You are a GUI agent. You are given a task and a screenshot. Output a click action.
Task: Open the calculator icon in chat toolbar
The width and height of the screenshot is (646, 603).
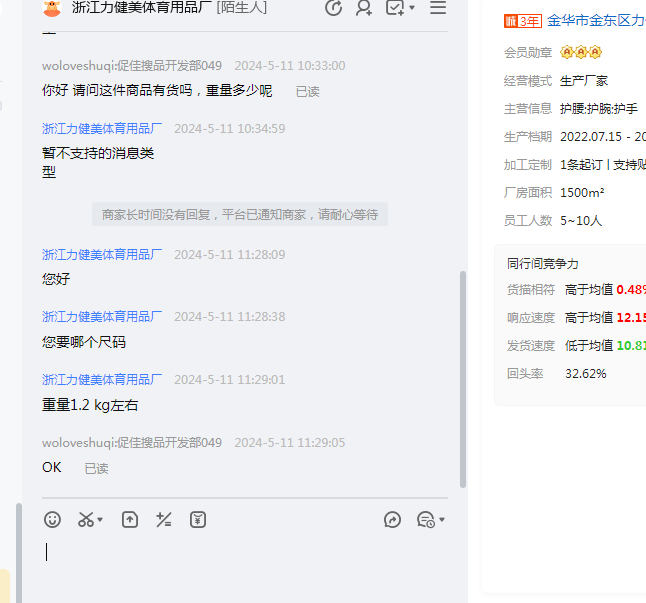(x=164, y=519)
